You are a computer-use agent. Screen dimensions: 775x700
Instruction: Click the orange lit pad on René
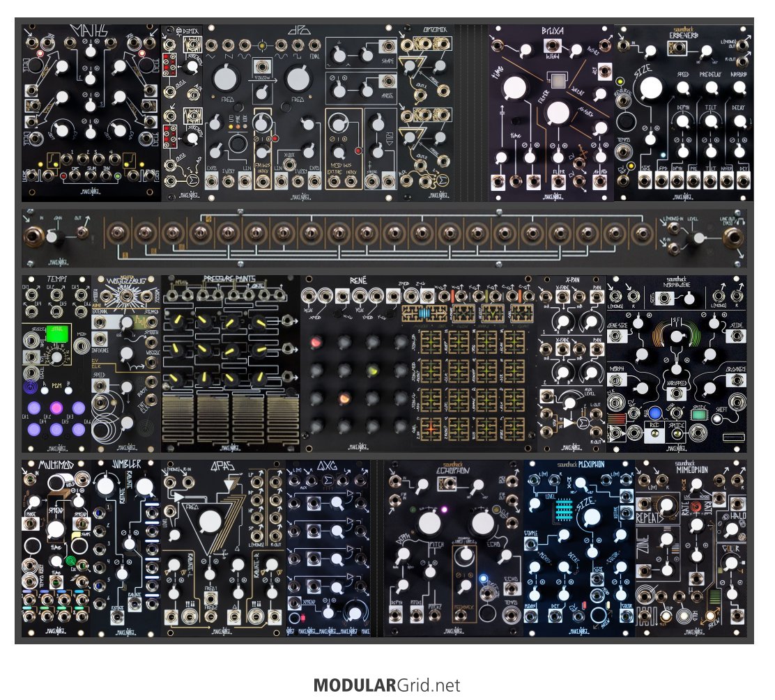pos(344,398)
